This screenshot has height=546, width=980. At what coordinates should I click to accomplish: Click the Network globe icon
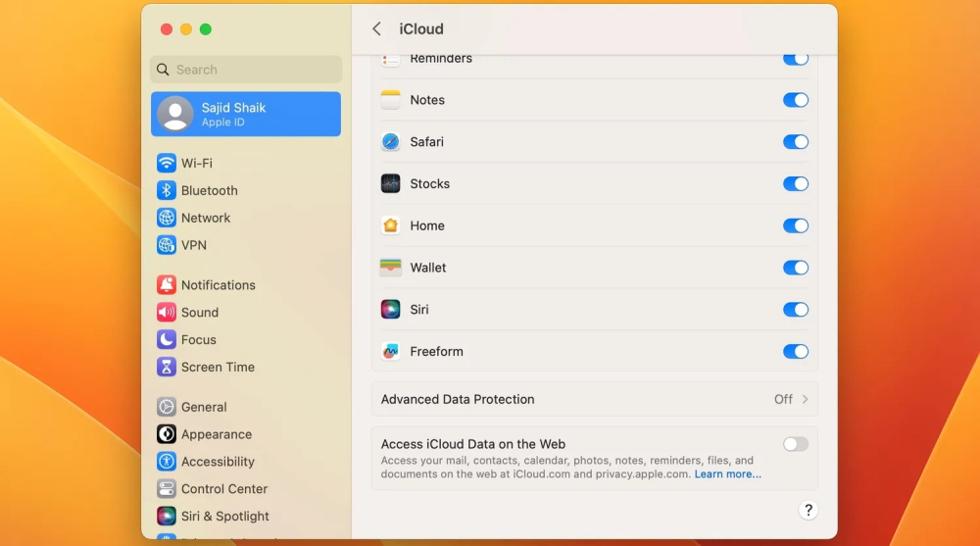point(167,218)
